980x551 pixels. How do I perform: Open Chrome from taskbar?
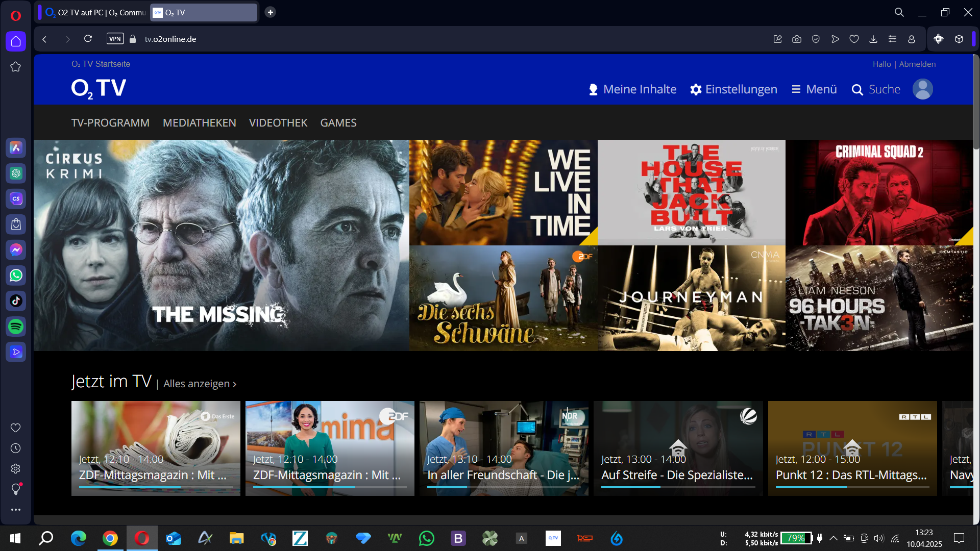click(x=110, y=538)
